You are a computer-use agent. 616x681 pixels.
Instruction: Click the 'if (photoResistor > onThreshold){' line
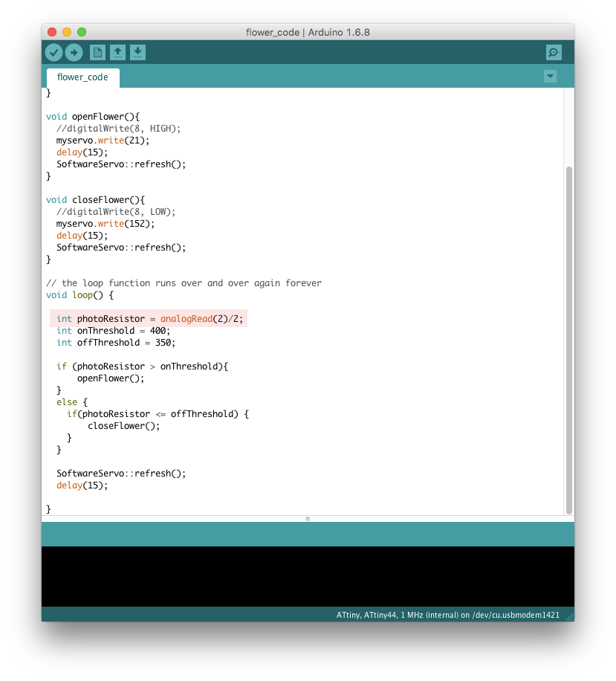[143, 367]
